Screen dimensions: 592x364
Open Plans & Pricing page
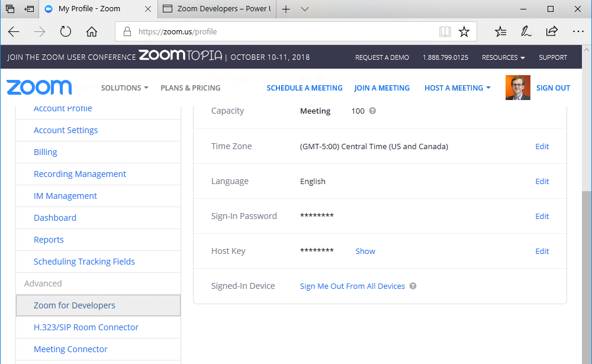point(190,88)
